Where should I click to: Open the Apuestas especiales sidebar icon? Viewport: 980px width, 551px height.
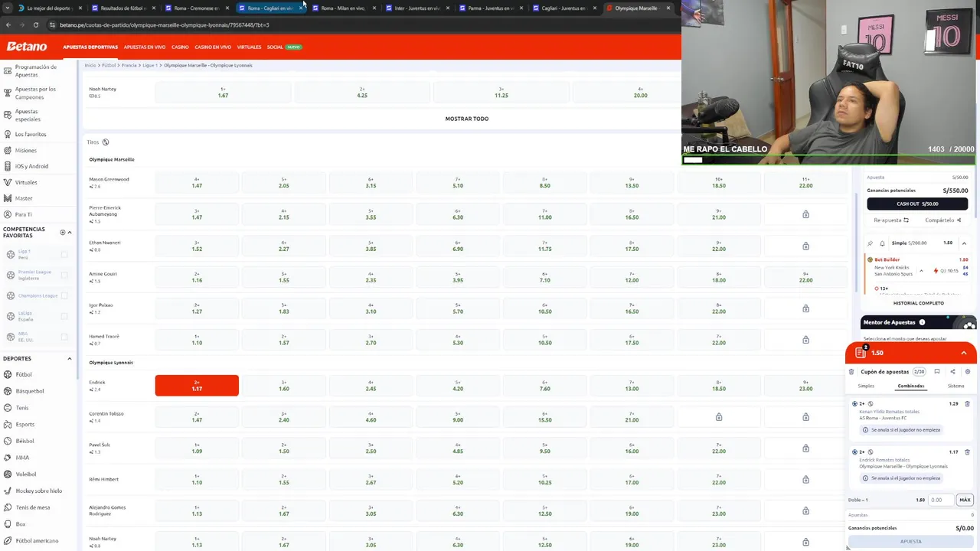7,116
